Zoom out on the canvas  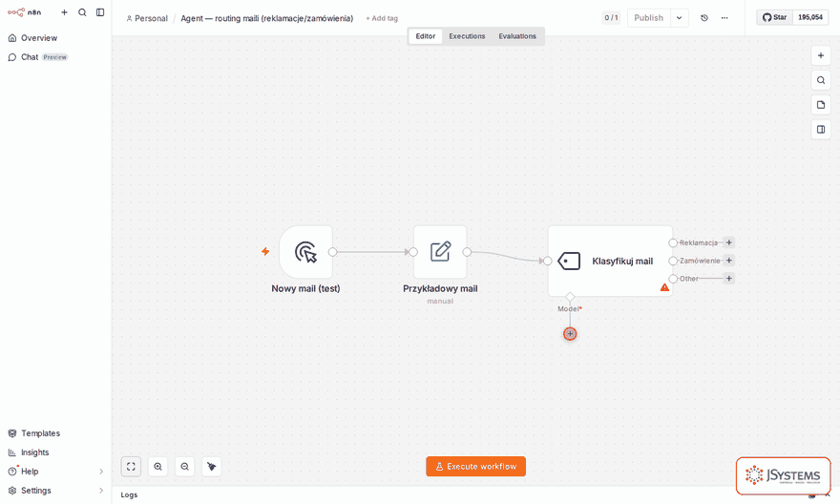pos(185,467)
